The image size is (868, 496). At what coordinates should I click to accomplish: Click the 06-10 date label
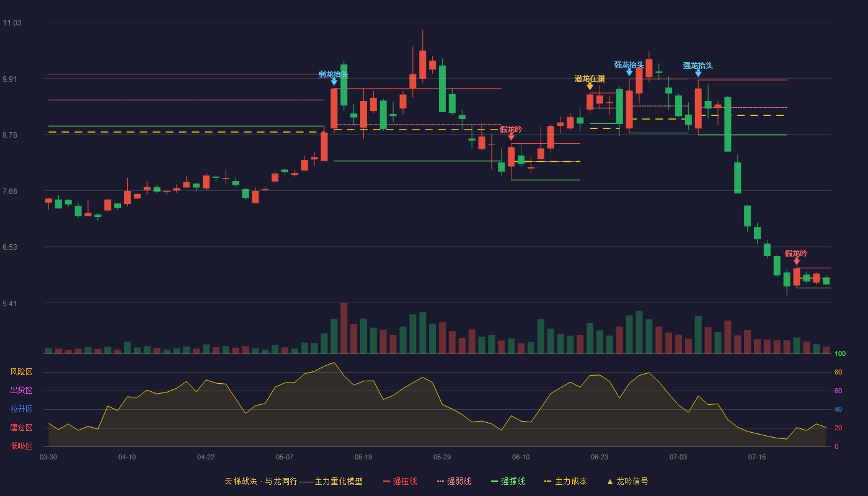pyautogui.click(x=521, y=457)
